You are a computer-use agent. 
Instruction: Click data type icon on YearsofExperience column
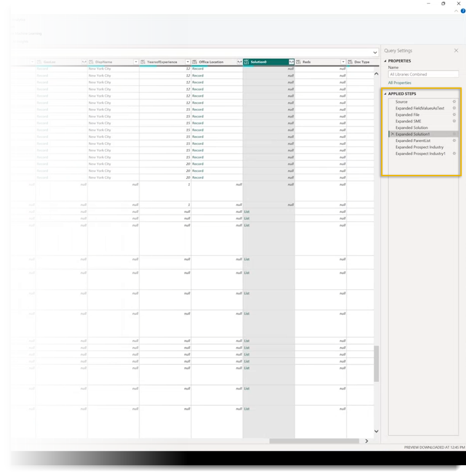(143, 62)
